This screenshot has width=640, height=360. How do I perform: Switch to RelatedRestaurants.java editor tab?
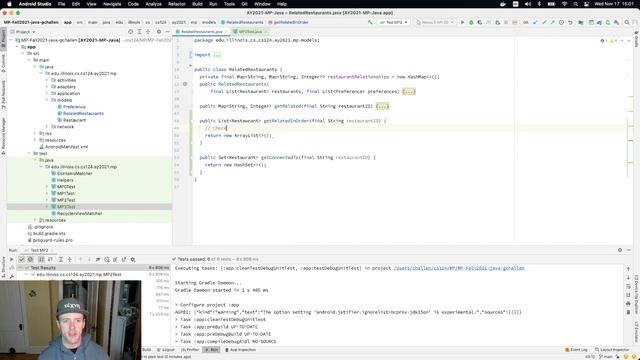pyautogui.click(x=201, y=32)
